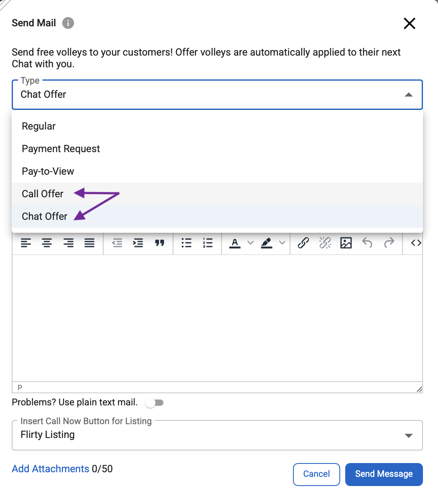This screenshot has width=438, height=504.
Task: Click the info icon beside Send Mail
Action: [68, 23]
